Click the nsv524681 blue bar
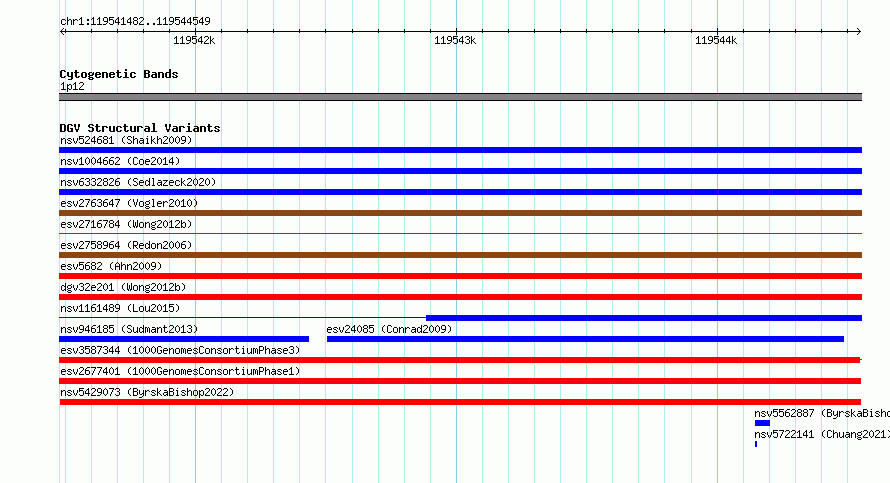This screenshot has width=890, height=483. tap(460, 150)
